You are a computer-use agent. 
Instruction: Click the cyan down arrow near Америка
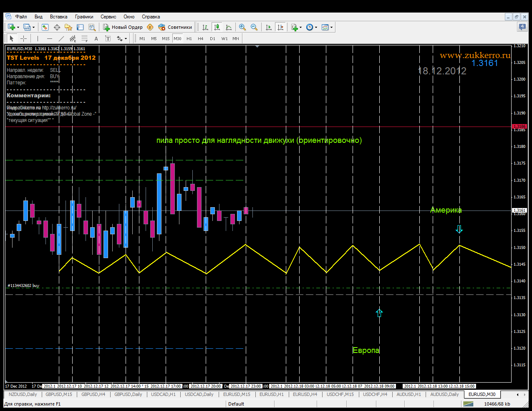(x=459, y=229)
